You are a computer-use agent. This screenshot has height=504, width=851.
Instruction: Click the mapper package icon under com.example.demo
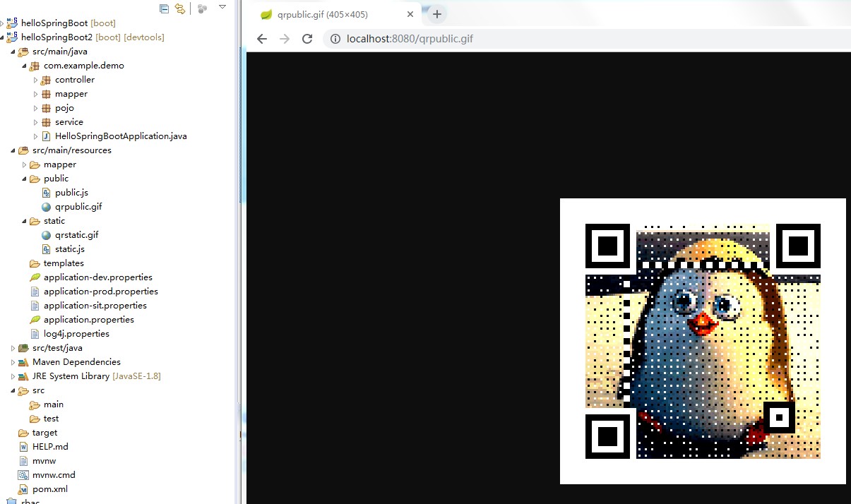pos(46,94)
